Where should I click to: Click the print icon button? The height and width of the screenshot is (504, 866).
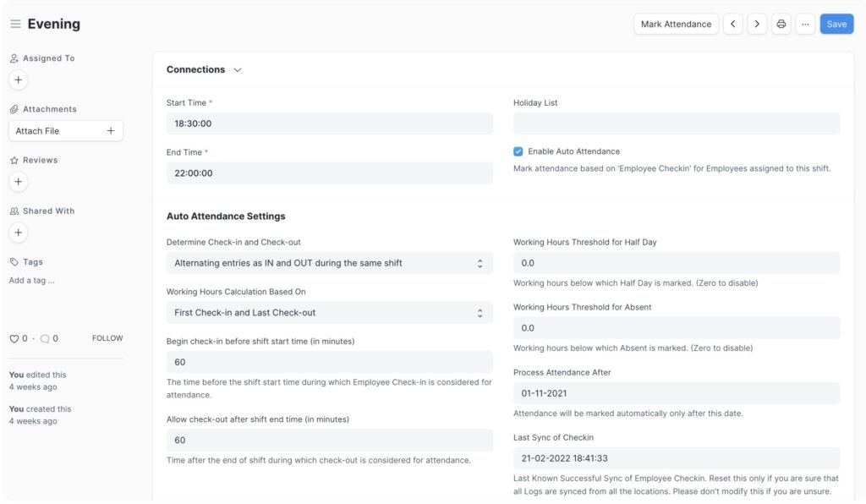coord(781,24)
